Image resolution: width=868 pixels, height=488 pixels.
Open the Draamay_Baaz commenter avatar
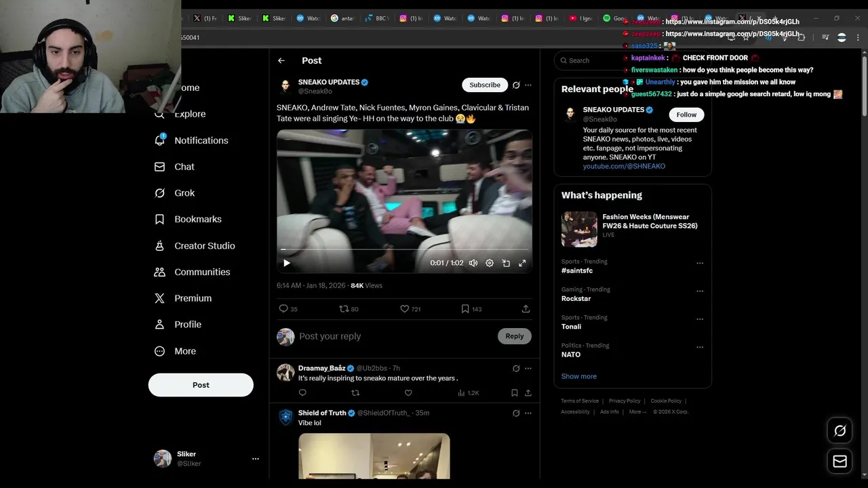coord(285,372)
